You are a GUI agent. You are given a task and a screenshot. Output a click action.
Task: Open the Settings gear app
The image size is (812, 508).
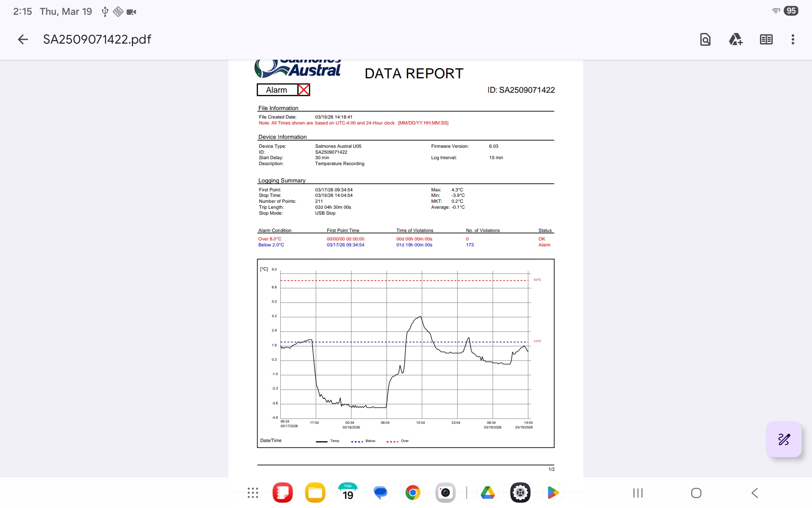pyautogui.click(x=520, y=493)
